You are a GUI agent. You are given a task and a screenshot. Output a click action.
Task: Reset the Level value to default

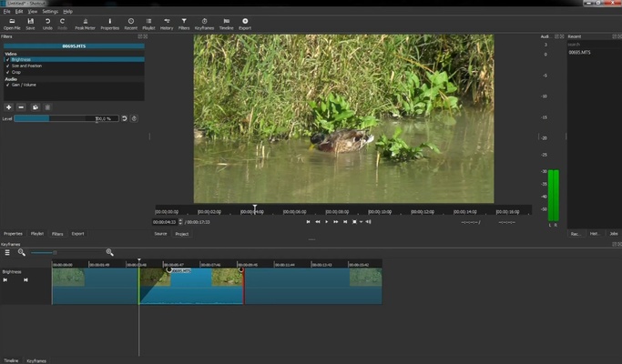[124, 118]
